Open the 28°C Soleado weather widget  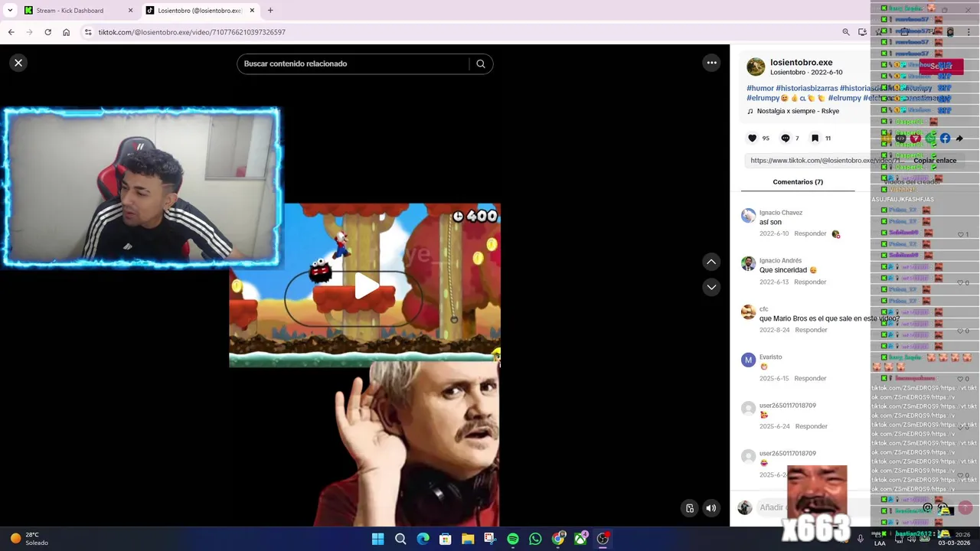(29, 539)
